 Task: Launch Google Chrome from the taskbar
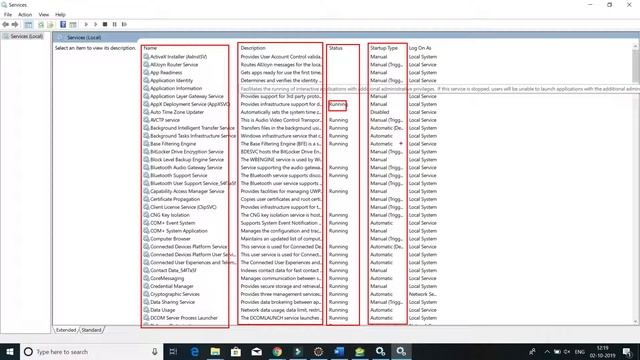tap(277, 351)
